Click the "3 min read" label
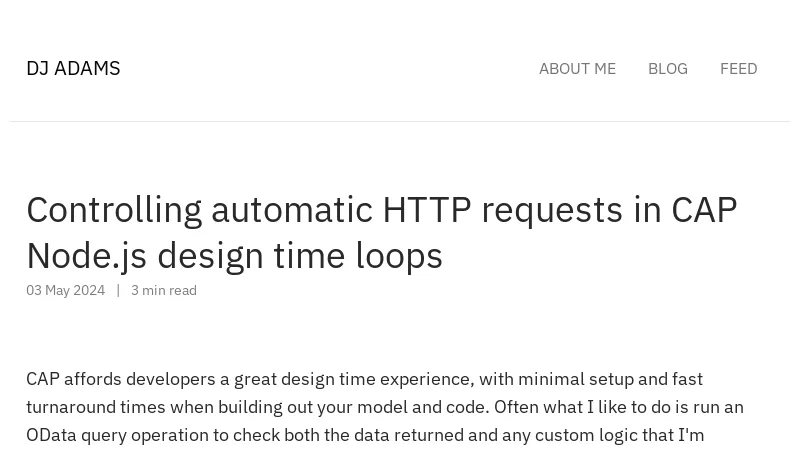The height and width of the screenshot is (450, 800). [x=164, y=290]
